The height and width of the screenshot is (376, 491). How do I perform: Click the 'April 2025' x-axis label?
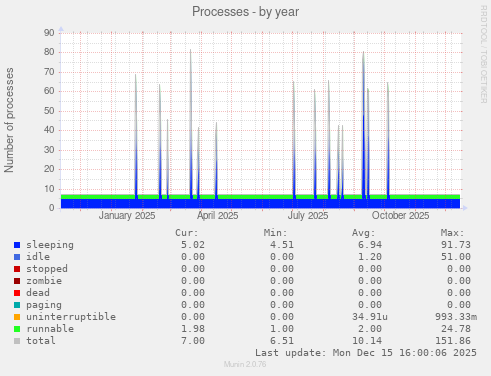(217, 216)
